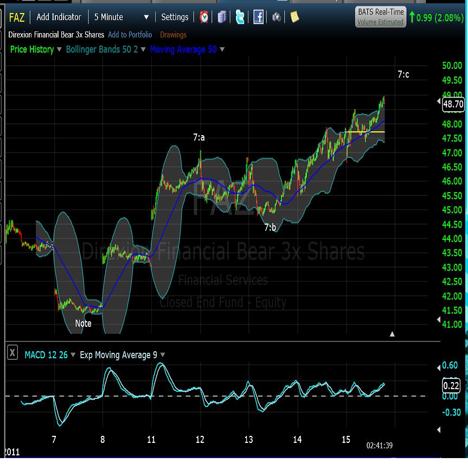This screenshot has width=468, height=476.
Task: Click the arrow marker beside the 48.70 price tag
Action: click(x=439, y=101)
